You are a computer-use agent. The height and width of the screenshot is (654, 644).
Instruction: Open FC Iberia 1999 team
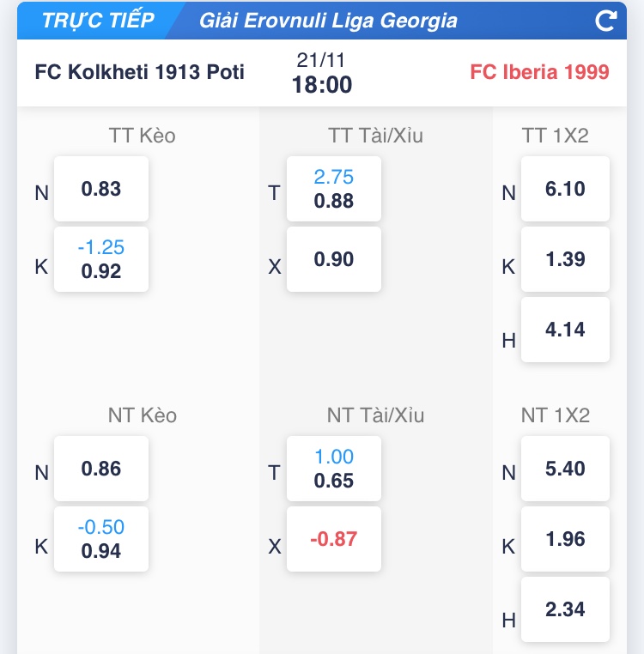(539, 72)
